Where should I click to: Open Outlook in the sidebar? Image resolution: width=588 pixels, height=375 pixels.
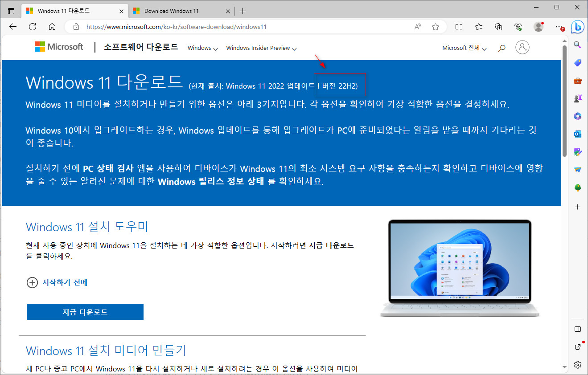pyautogui.click(x=578, y=134)
